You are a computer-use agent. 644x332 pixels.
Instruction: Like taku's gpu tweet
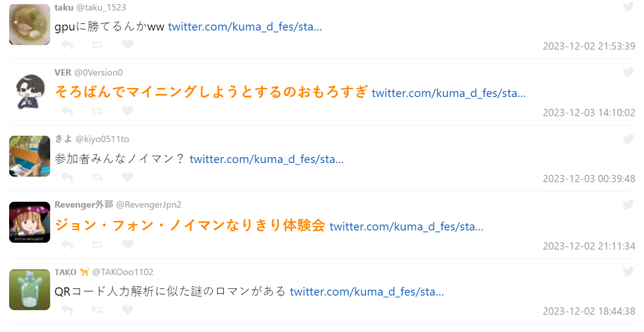[x=127, y=45]
